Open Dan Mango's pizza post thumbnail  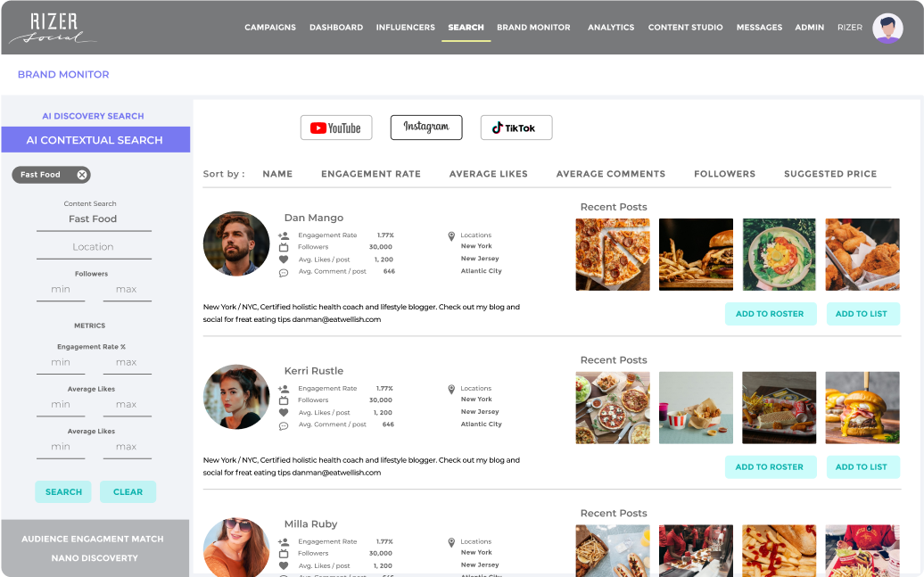click(x=613, y=254)
